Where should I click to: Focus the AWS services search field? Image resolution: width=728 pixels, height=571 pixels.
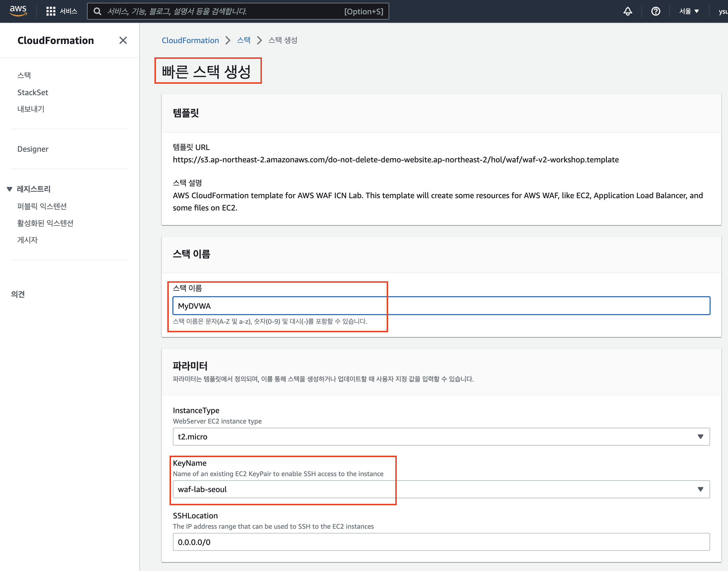tap(238, 11)
